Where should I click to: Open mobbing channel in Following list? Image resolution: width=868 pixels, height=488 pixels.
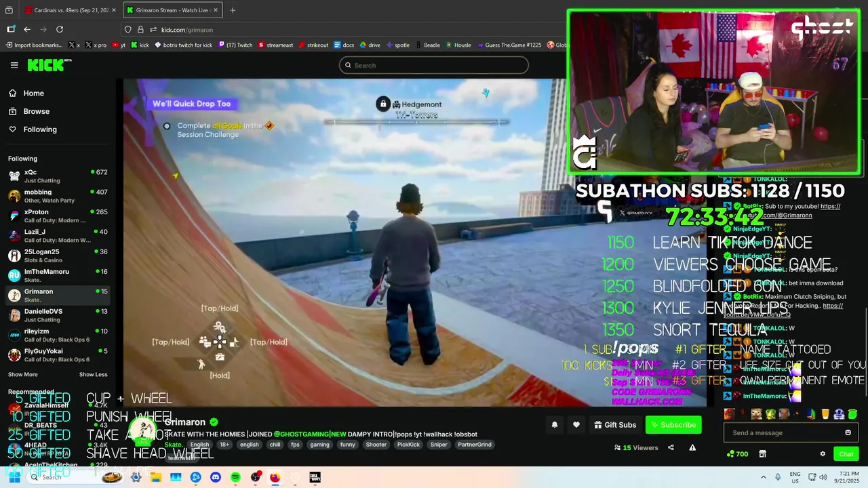coord(58,196)
